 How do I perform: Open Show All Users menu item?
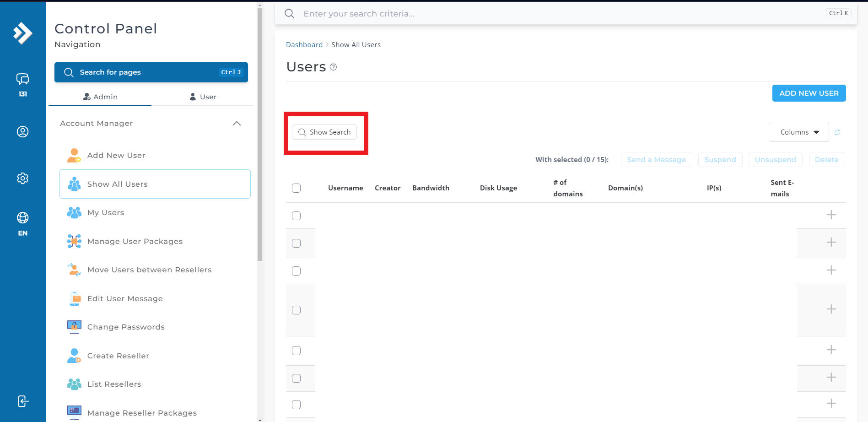[x=155, y=184]
